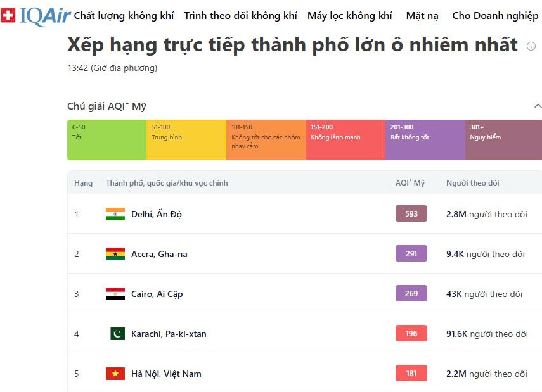Click the Vietnam flag beside Hà Nội
This screenshot has height=392, width=542.
pyautogui.click(x=115, y=374)
